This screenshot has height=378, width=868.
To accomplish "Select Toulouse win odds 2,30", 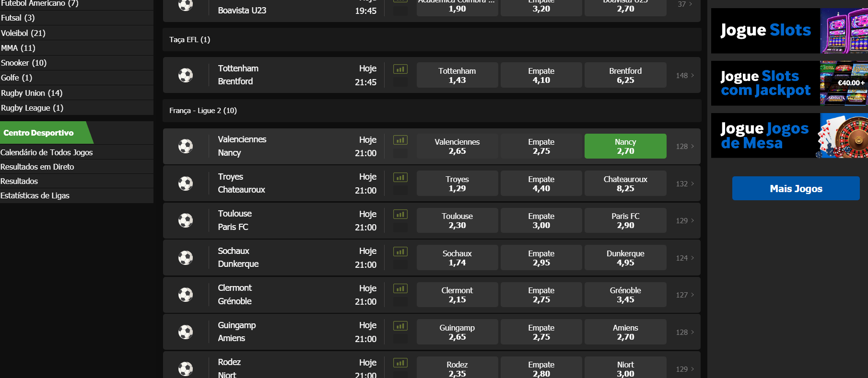I will (x=457, y=220).
